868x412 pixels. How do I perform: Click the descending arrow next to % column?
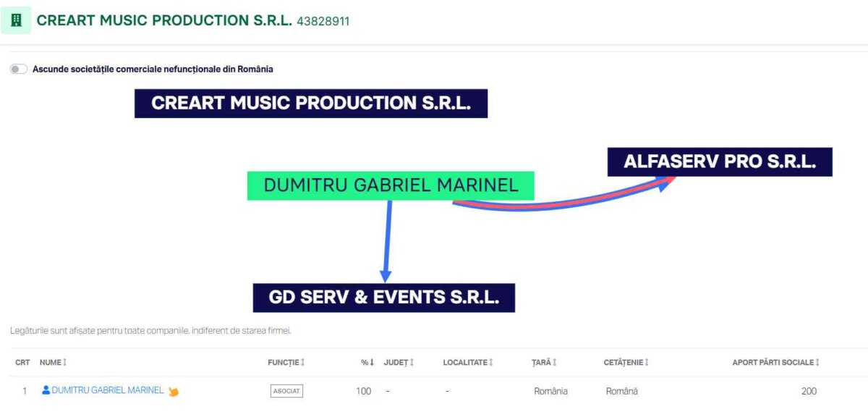point(372,362)
